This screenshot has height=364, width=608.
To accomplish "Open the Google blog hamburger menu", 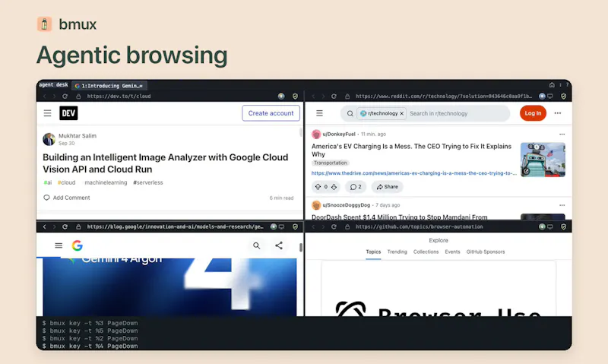I will pos(59,245).
